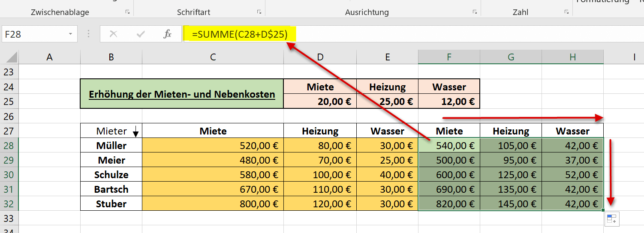
Task: Click the Select All corner triangle
Action: coord(12,57)
